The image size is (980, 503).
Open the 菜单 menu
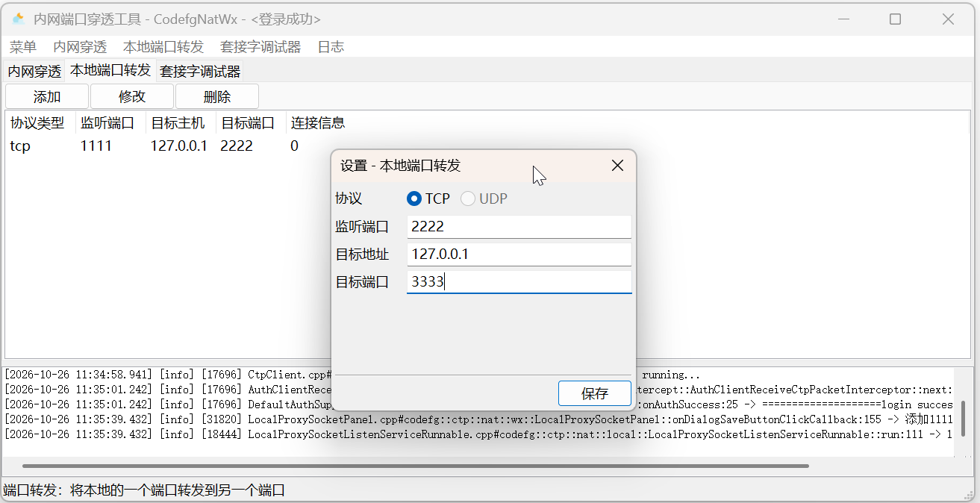pos(23,47)
